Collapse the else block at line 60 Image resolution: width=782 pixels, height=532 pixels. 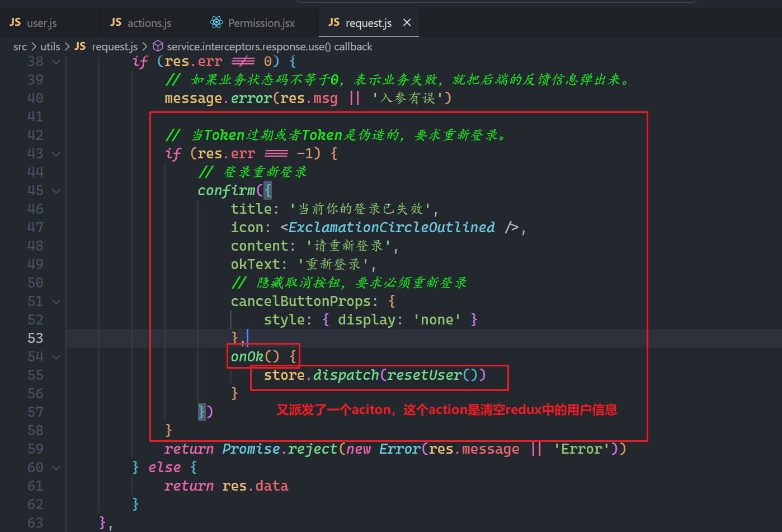(56, 468)
